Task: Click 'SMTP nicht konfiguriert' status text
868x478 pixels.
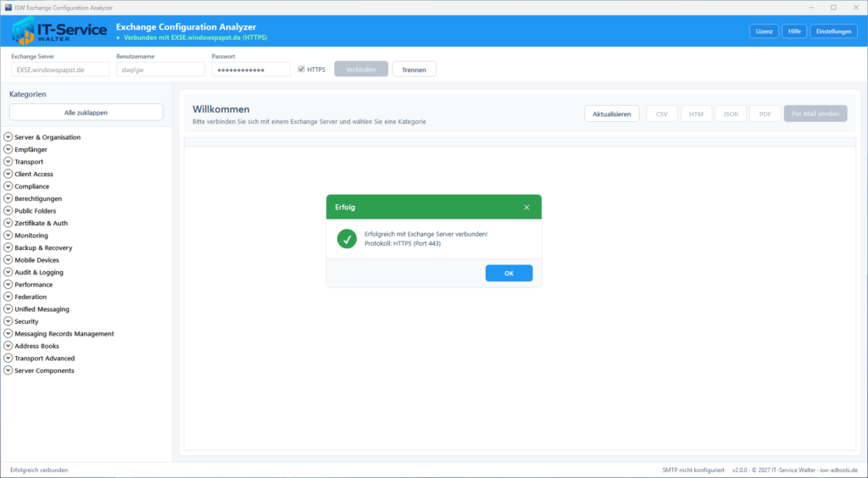Action: coord(693,470)
